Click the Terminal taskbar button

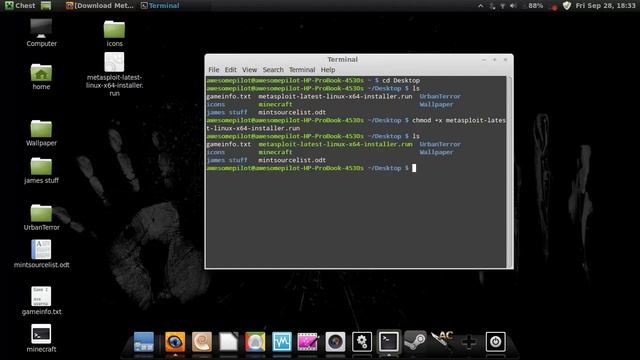click(x=160, y=5)
